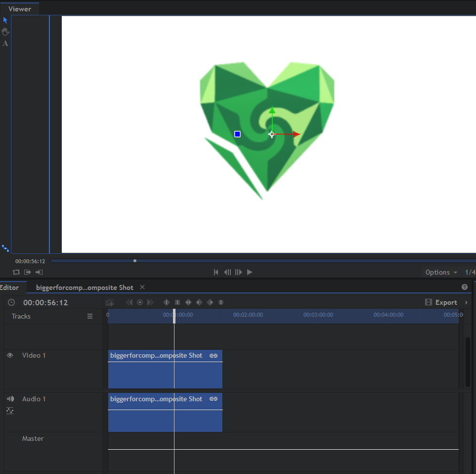Click the set in point icon
476x474 pixels.
(28, 272)
